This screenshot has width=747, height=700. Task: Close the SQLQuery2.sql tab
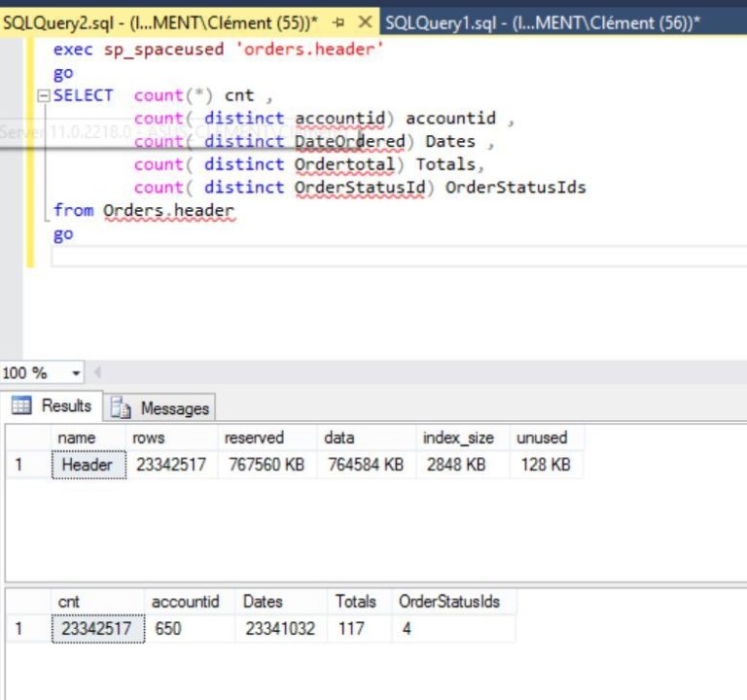click(365, 21)
